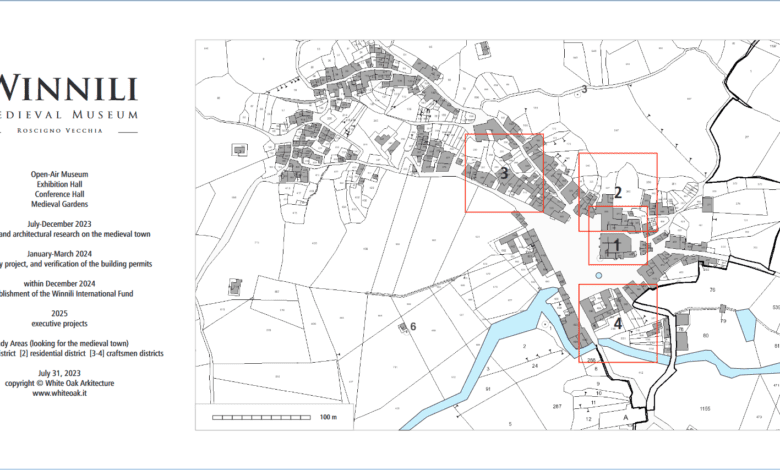
Task: Click 'architectural research on the medieval town' line
Action: click(75, 234)
